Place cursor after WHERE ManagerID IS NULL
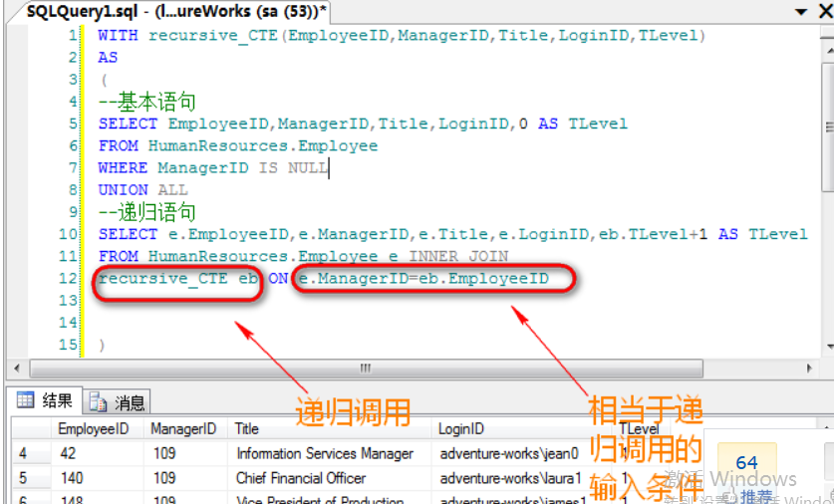 pyautogui.click(x=329, y=168)
